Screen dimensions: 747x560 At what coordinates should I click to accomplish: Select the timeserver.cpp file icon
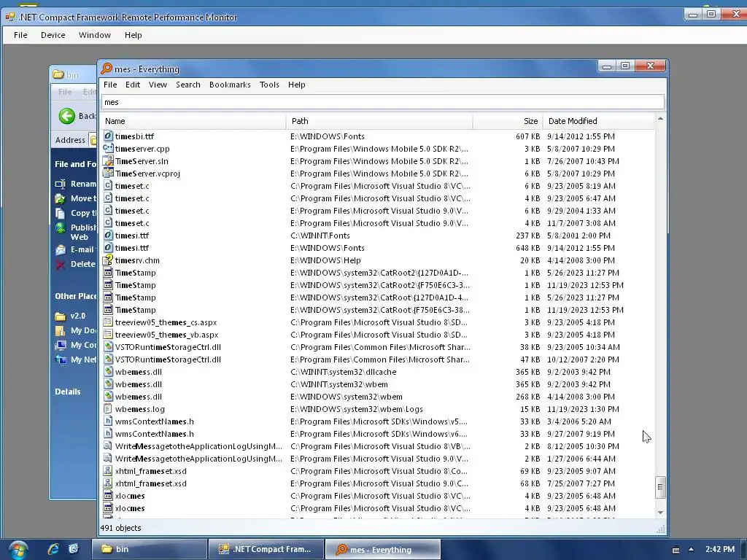(108, 149)
